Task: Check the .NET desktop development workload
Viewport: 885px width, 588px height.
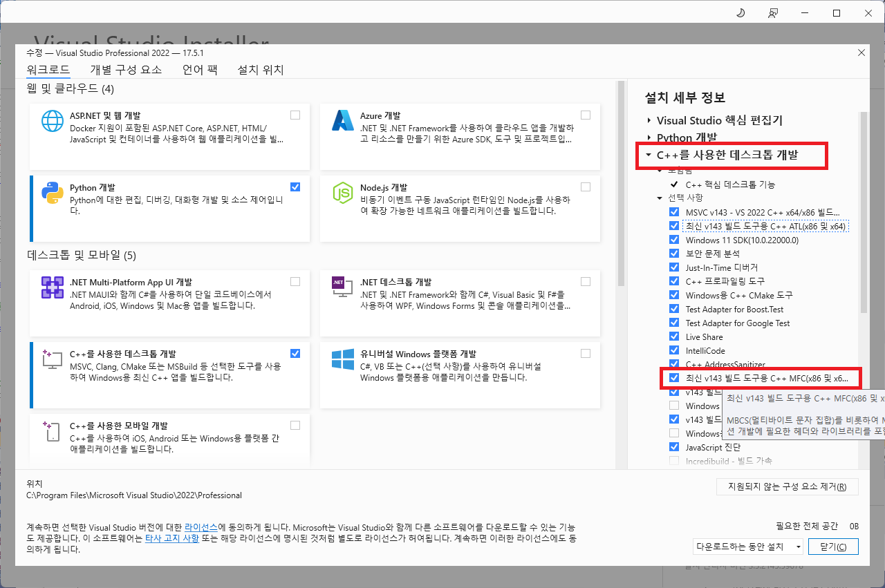Action: 586,281
